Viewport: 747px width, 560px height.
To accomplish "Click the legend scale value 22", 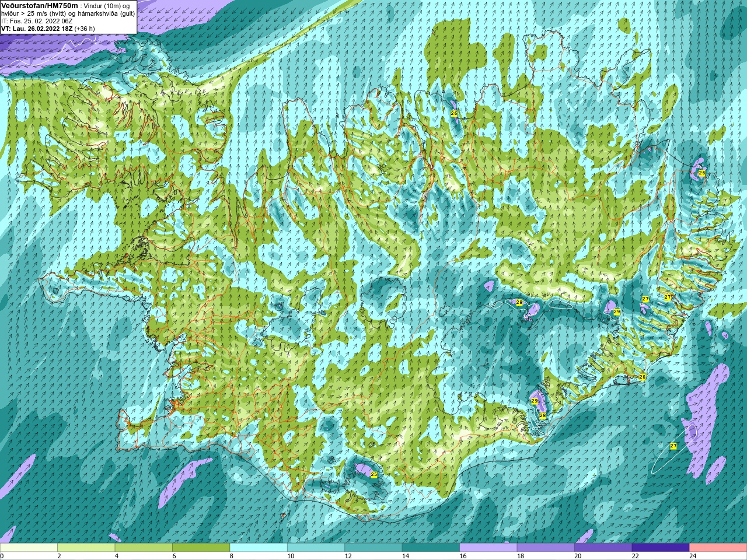I will tap(636, 556).
